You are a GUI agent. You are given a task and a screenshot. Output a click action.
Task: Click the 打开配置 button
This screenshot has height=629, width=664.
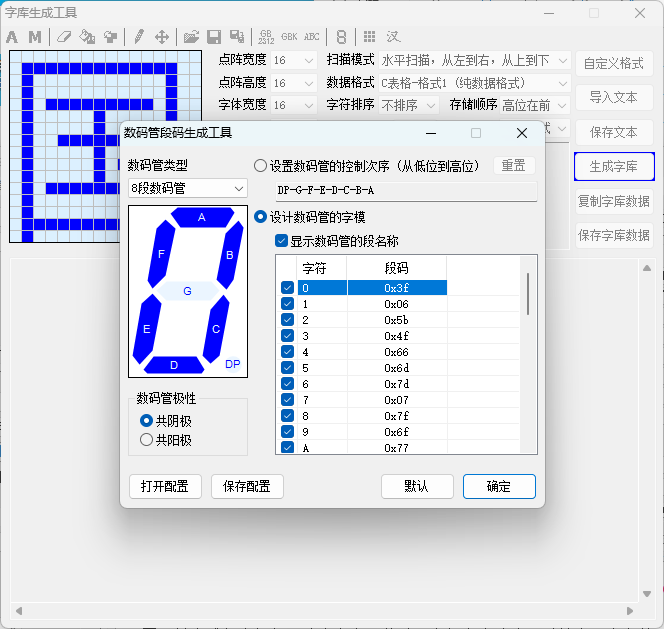coord(165,486)
